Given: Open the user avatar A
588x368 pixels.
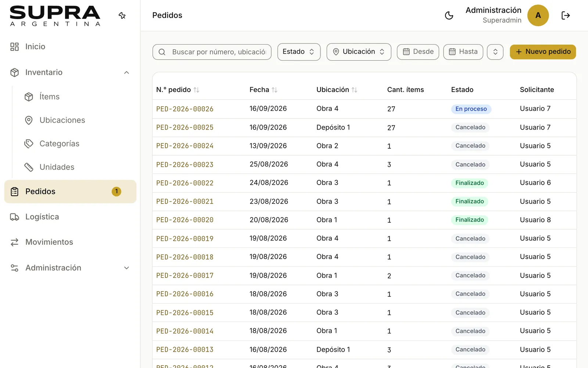Looking at the screenshot, I should point(538,15).
